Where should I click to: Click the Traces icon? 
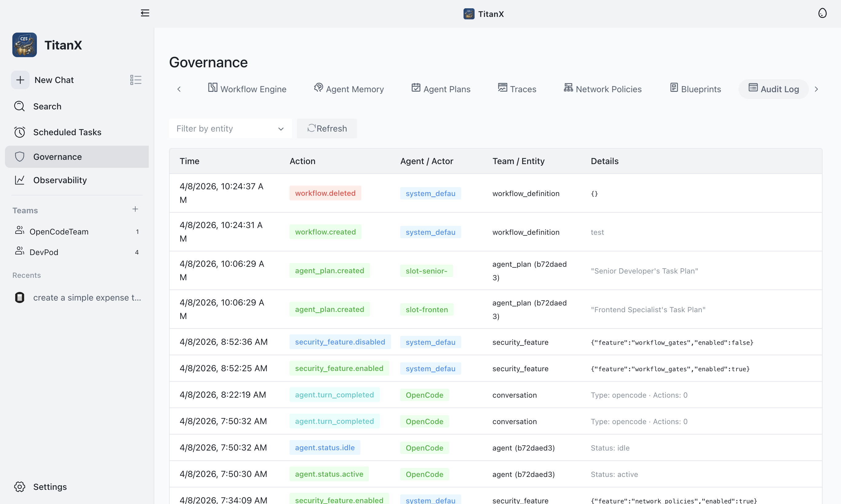click(503, 88)
